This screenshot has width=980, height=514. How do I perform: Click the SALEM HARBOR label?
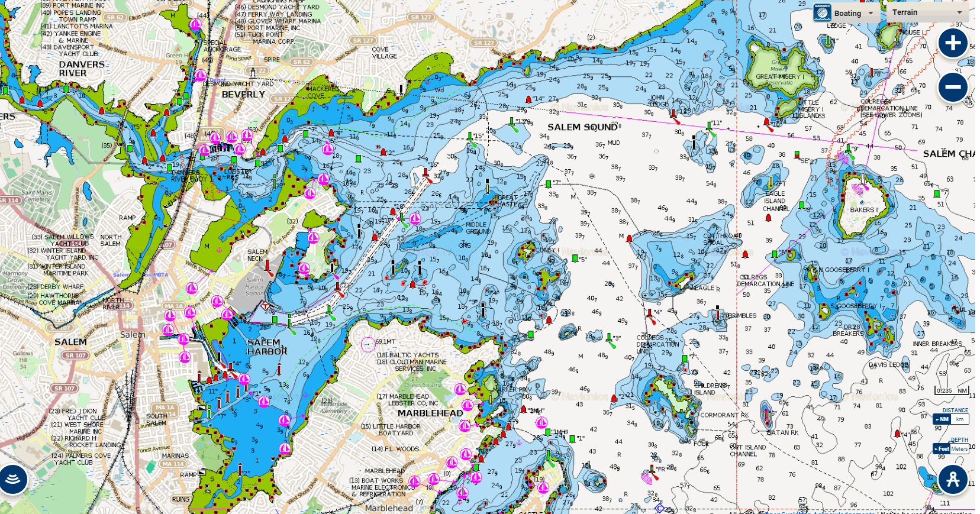267,347
